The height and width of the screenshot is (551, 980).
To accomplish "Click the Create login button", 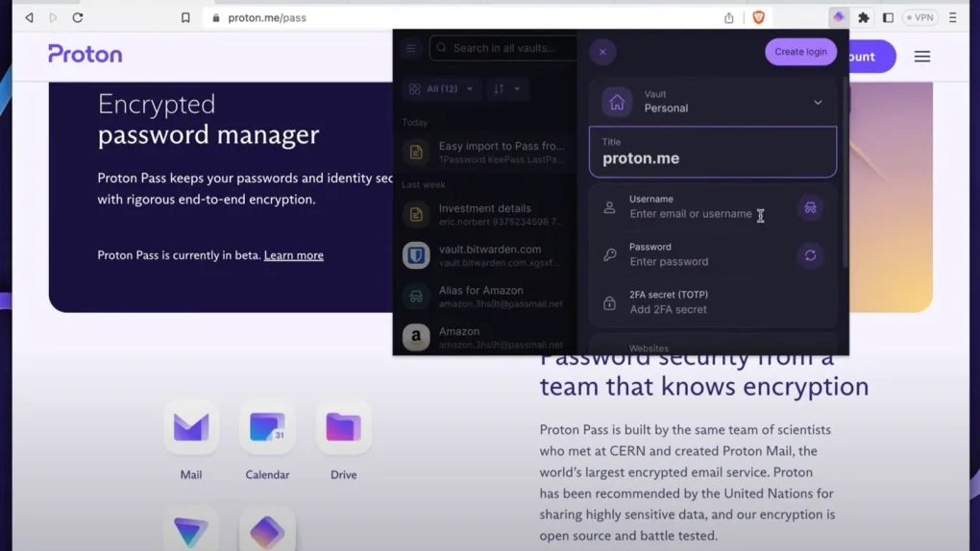I will pos(800,52).
